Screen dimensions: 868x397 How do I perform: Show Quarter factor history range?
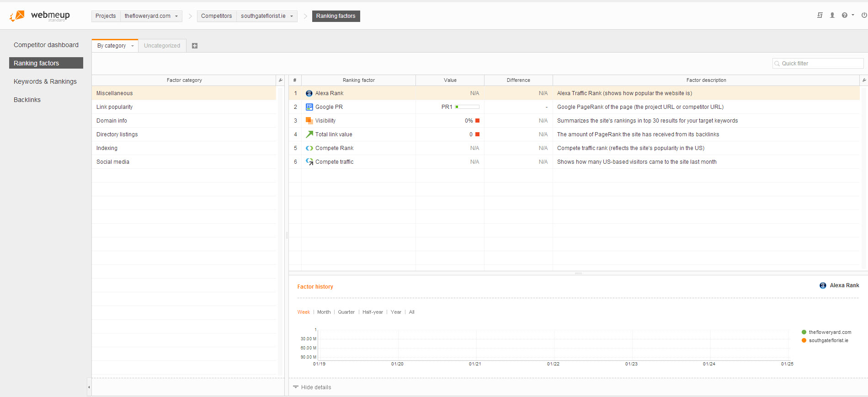[346, 312]
